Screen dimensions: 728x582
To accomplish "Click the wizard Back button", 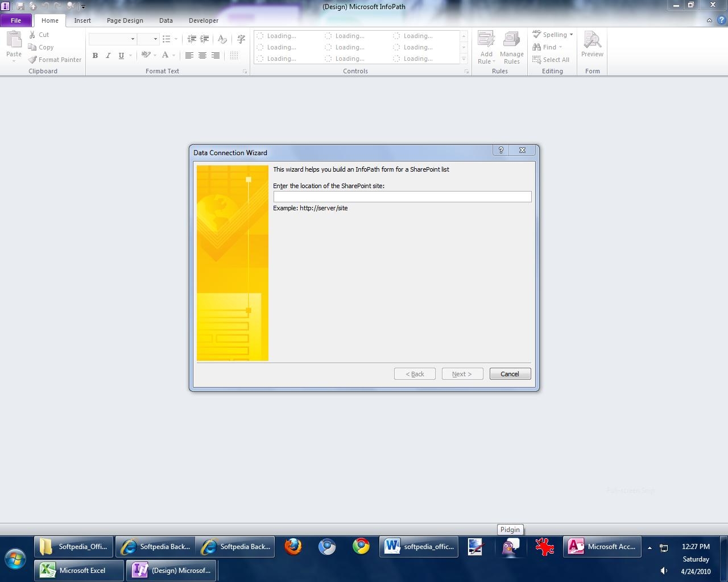I will coord(415,374).
